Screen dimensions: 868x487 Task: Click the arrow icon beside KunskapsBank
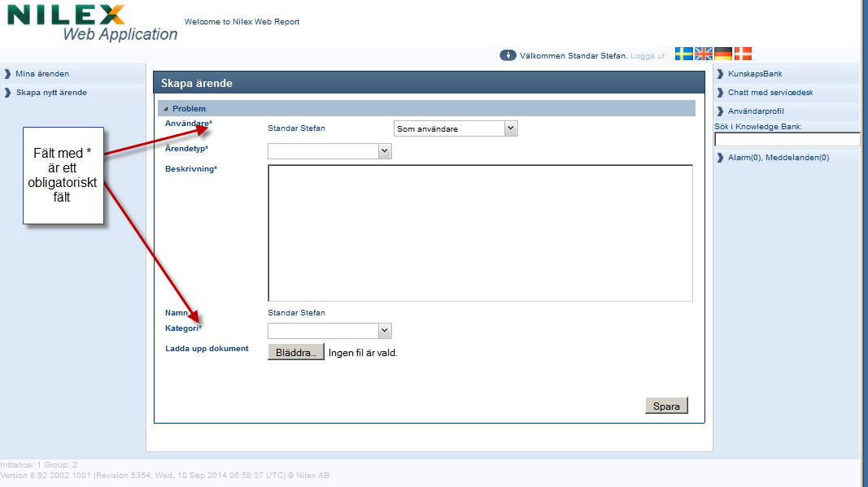[720, 74]
